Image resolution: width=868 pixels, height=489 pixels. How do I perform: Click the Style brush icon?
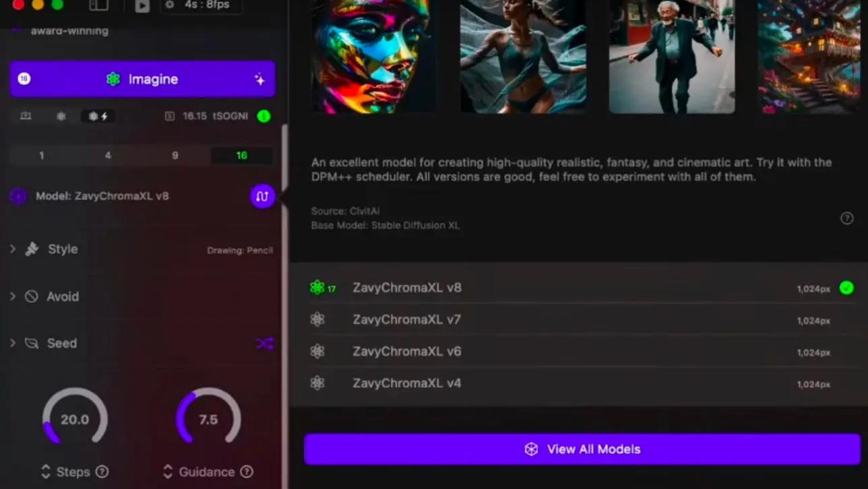[32, 249]
